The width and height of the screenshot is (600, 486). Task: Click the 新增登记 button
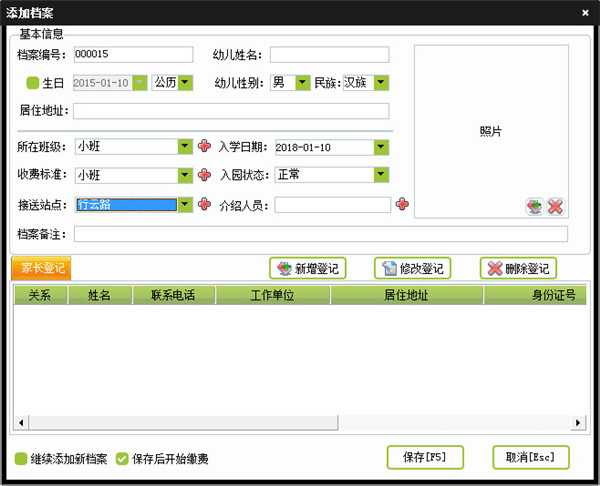tap(306, 268)
